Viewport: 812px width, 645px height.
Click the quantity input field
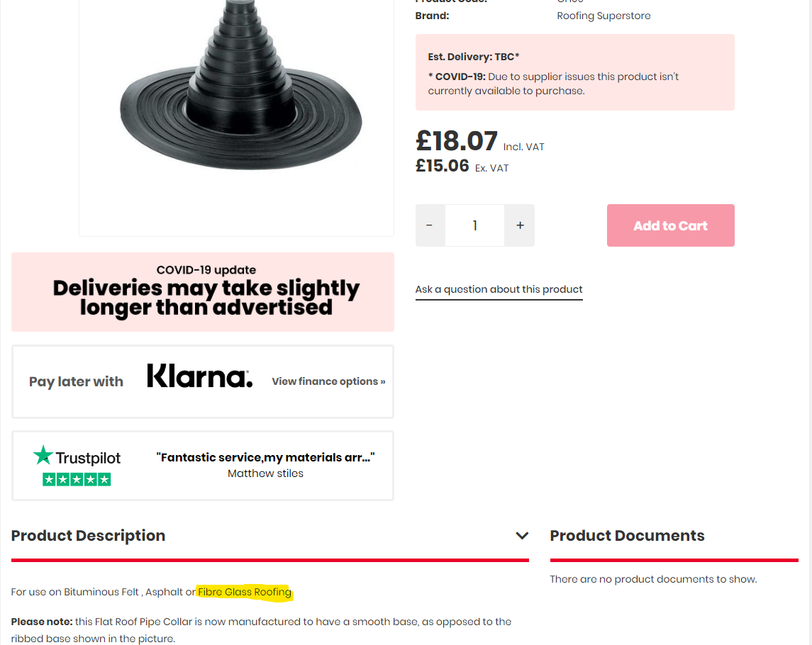[474, 225]
